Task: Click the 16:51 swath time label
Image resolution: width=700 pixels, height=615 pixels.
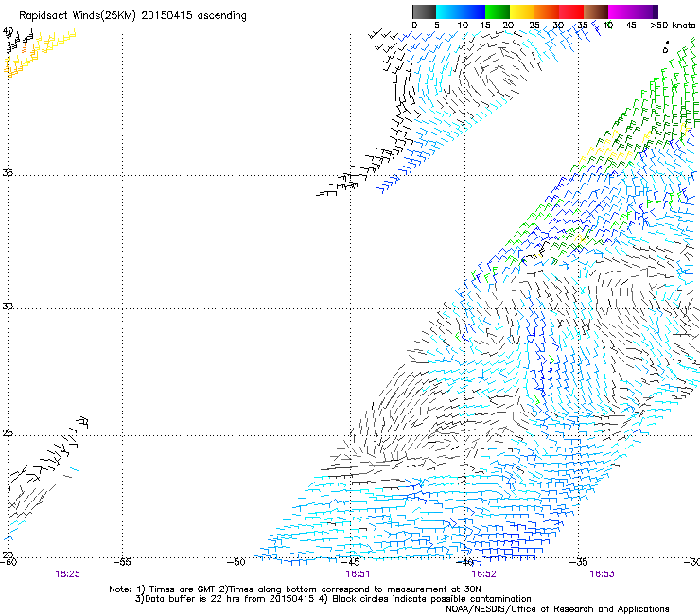Action: pyautogui.click(x=358, y=574)
